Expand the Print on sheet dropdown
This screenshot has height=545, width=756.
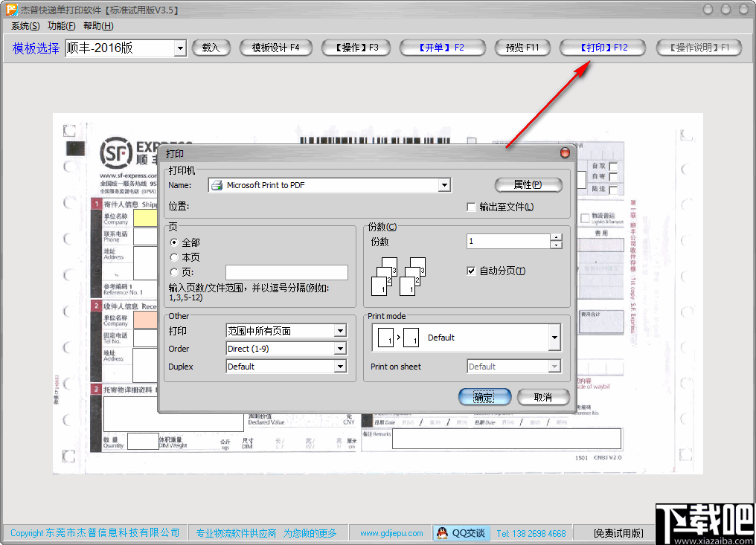[554, 367]
